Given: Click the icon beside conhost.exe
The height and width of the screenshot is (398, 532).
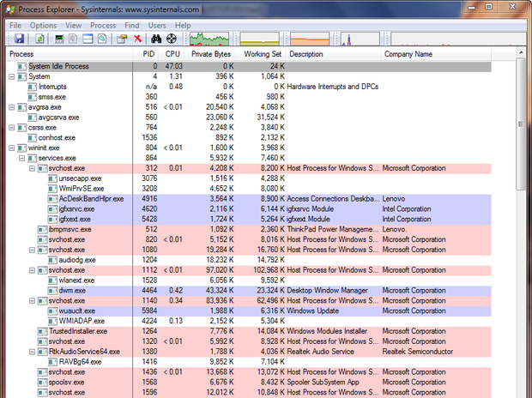Looking at the screenshot, I should (32, 138).
